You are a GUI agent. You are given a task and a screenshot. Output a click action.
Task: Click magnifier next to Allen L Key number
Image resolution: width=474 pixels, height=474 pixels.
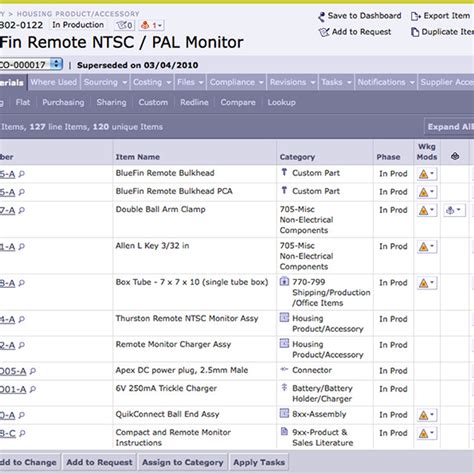tap(22, 247)
